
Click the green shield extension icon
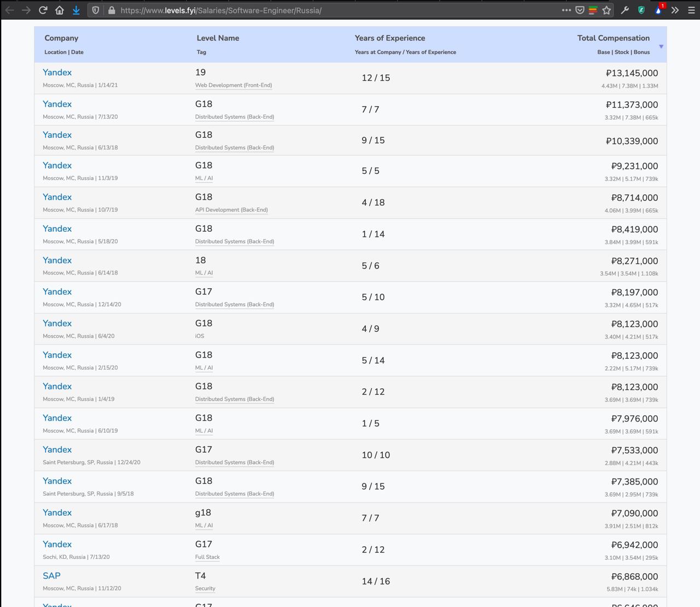point(641,10)
